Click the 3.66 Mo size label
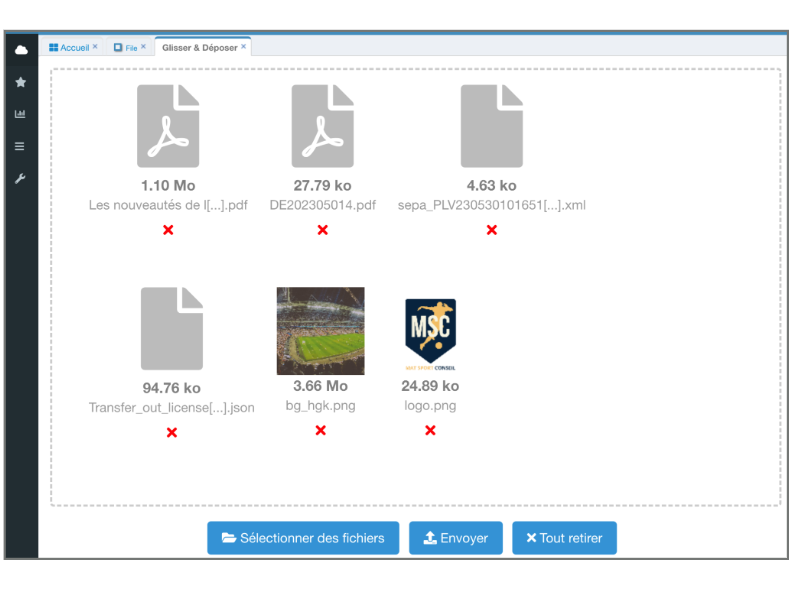Viewport: 798px width, 613px height. pyautogui.click(x=321, y=386)
